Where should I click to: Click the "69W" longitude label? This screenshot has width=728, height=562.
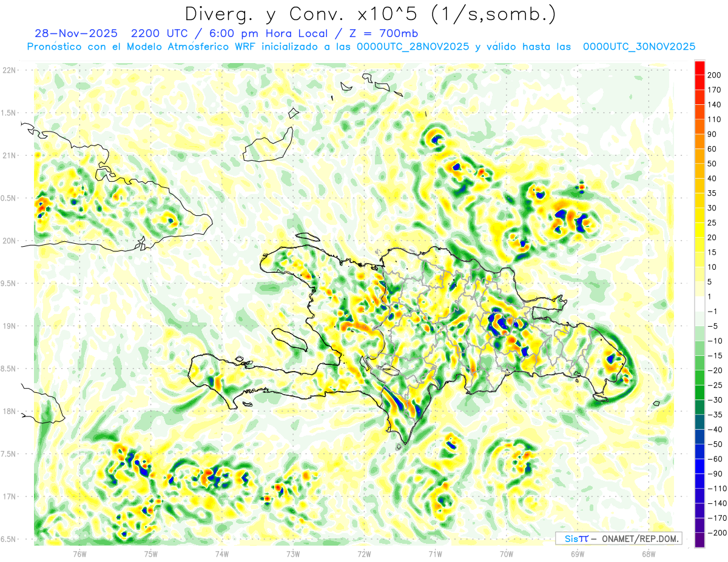click(578, 554)
